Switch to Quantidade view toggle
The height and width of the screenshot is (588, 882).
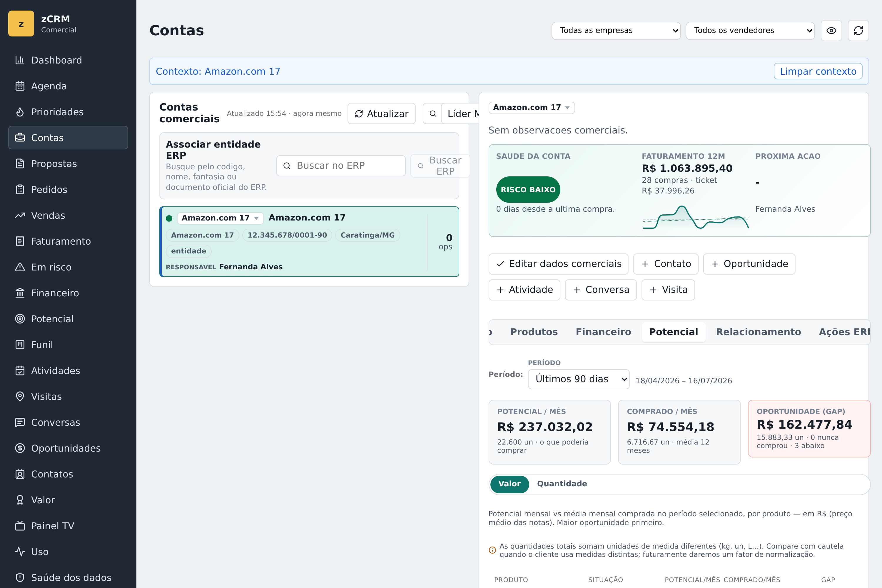[x=562, y=484]
